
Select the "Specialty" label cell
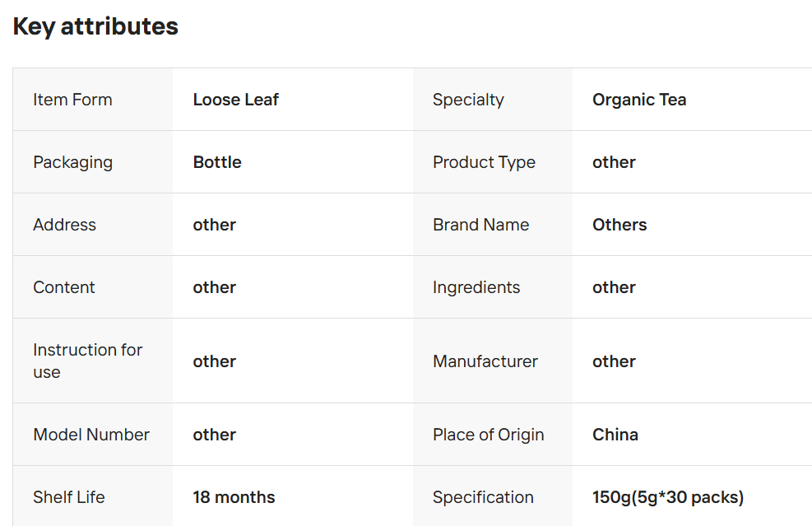(468, 100)
